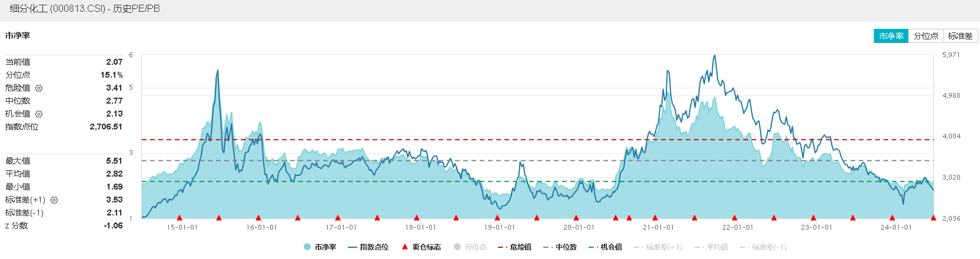980x259 pixels.
Task: Toggle the 指数点位 legend series
Action: [x=368, y=247]
